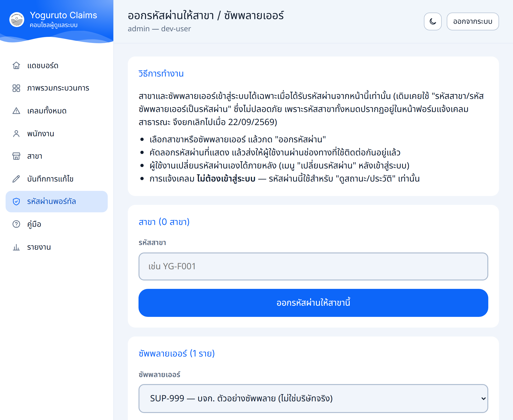Select the รหัสผ่านพอร์ทัล menu item

click(57, 202)
